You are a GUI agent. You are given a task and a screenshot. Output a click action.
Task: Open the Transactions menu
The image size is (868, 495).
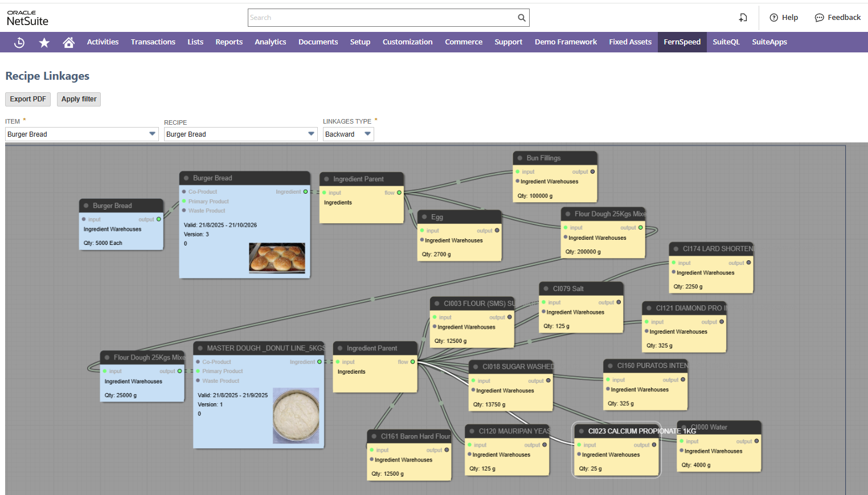(153, 42)
